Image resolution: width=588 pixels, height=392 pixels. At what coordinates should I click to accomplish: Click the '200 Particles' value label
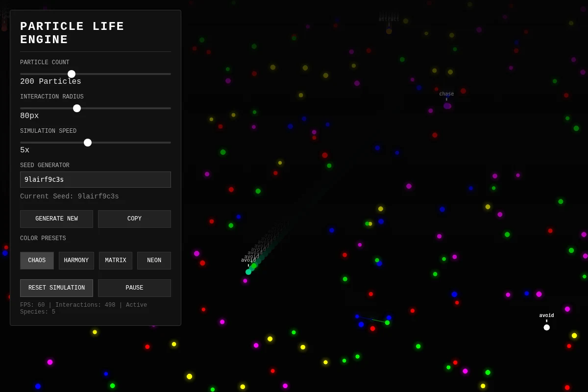pyautogui.click(x=50, y=82)
